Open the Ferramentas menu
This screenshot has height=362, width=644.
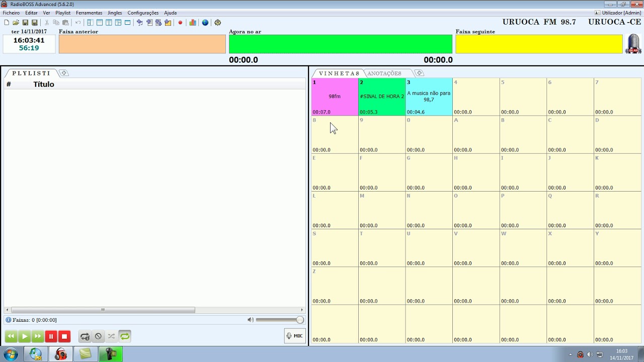(x=89, y=13)
